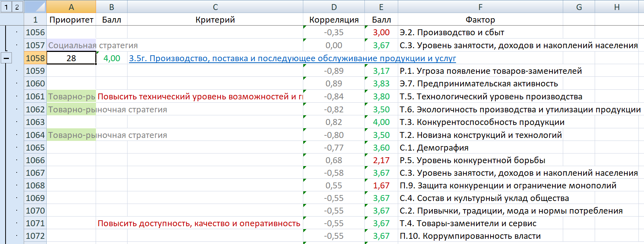This screenshot has height=244, width=644.
Task: Click the С.1. Демография factor cell
Action: pyautogui.click(x=434, y=148)
